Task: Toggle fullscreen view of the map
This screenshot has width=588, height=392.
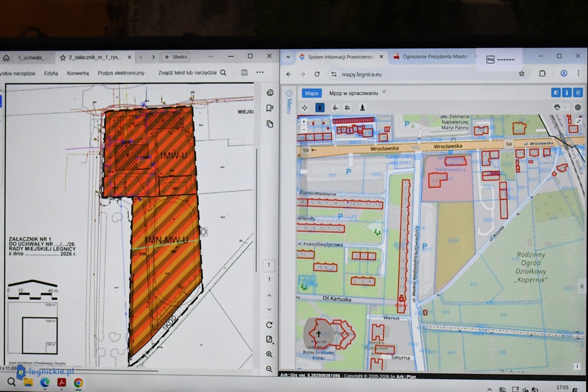Action: tap(578, 93)
